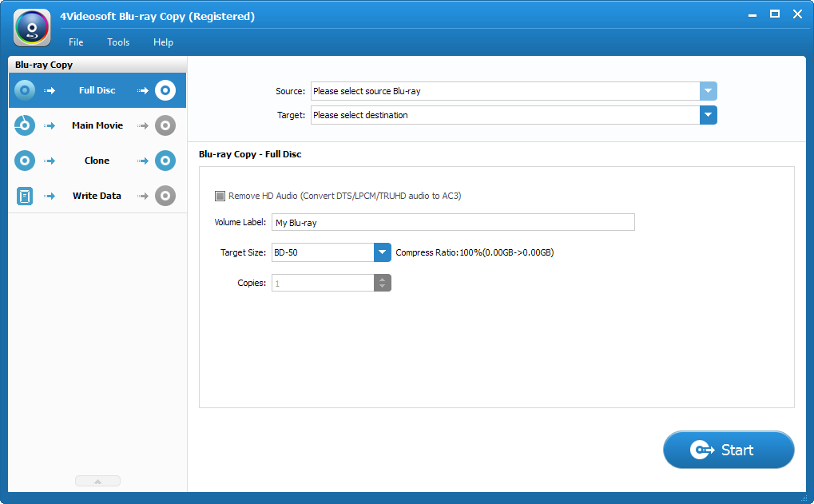Click the Blu-ray Copy - Full Disc heading
Viewport: 814px width, 504px height.
click(x=250, y=154)
